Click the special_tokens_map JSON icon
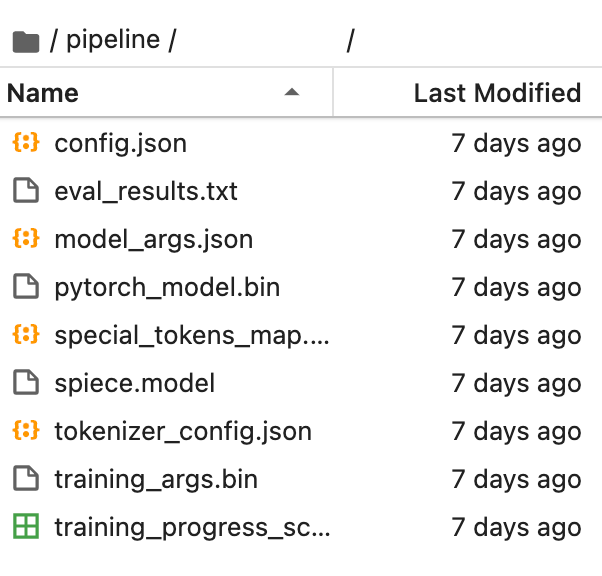Screen dimensions: 602x576 pyautogui.click(x=26, y=334)
